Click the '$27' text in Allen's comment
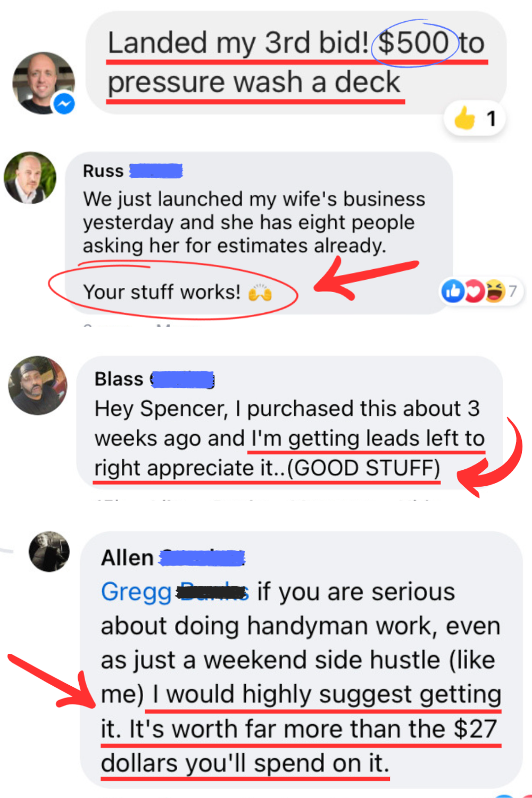532x798 pixels. click(x=475, y=729)
